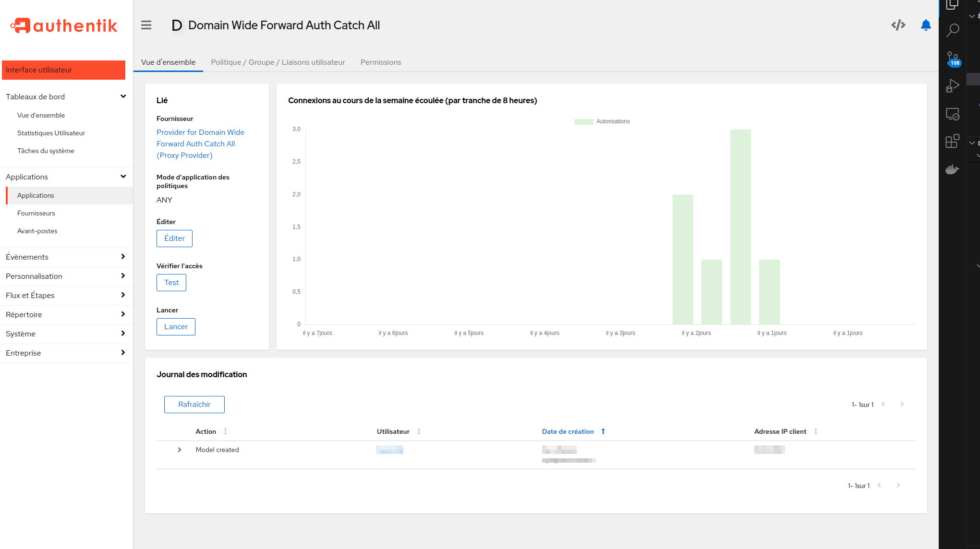The image size is (980, 549).
Task: Click the tallest bar in the chart
Action: [x=740, y=227]
